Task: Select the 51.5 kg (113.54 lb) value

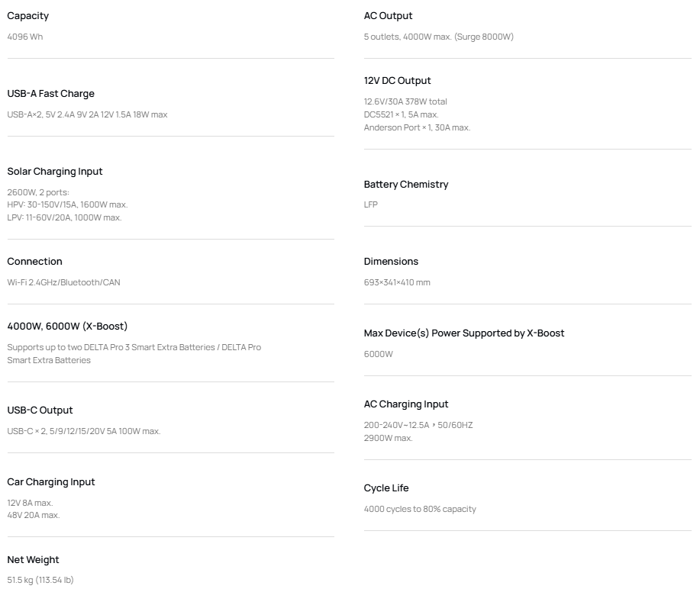Action: pyautogui.click(x=40, y=581)
